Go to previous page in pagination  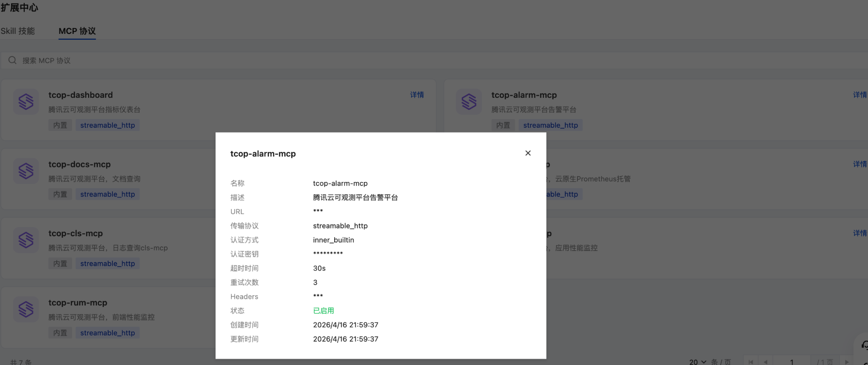coord(766,362)
